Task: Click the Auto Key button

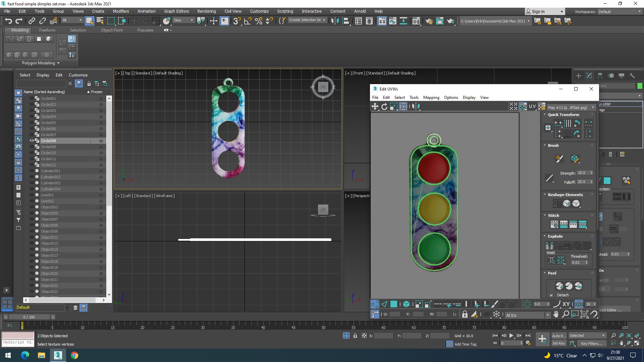Action: click(x=558, y=336)
